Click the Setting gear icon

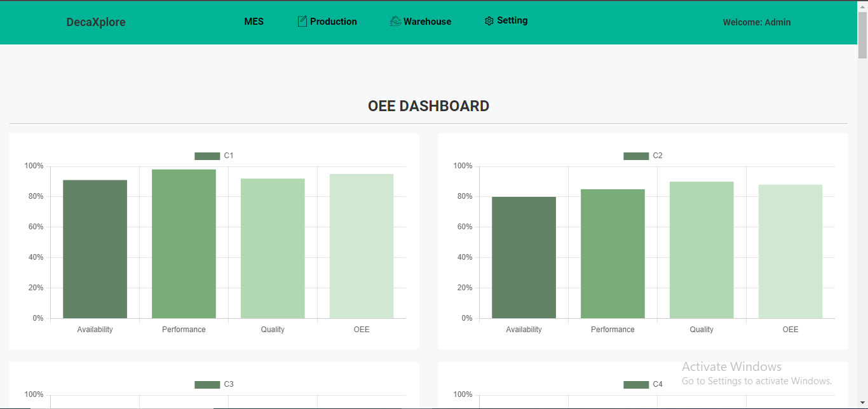click(489, 21)
